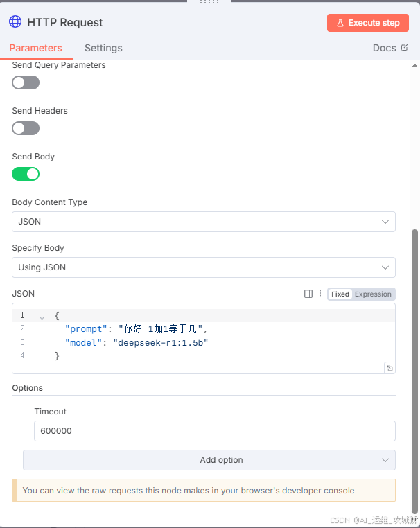The width and height of the screenshot is (420, 528).
Task: Click the Timeout input field
Action: [215, 431]
